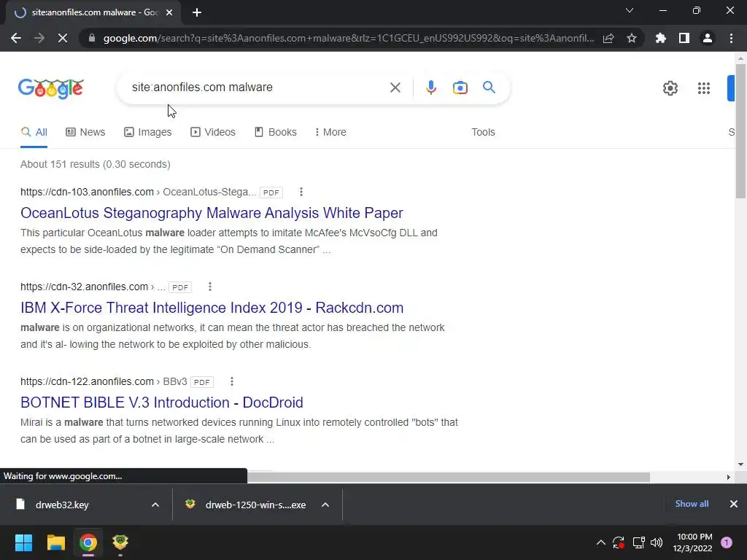747x560 pixels.
Task: Open the volume control in the tray
Action: tap(657, 542)
